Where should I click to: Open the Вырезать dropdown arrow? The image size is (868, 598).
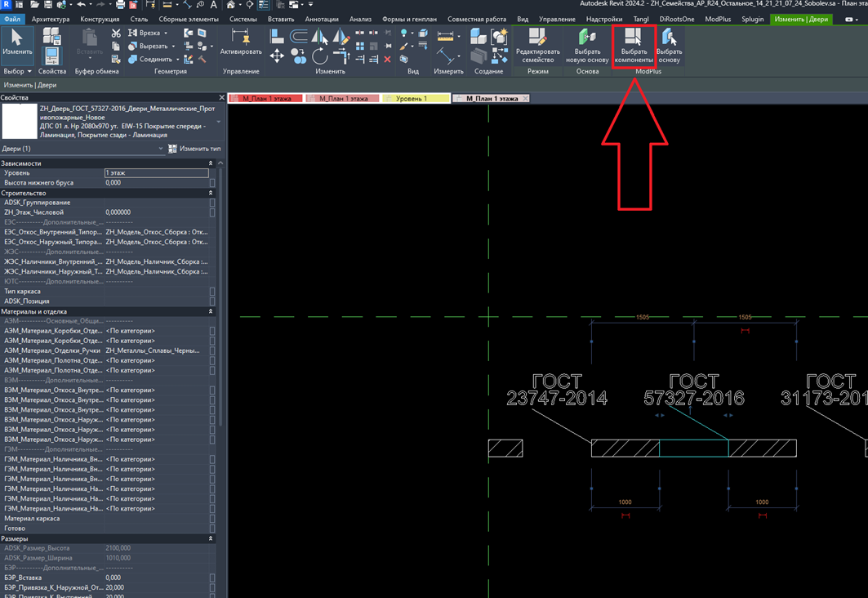[x=173, y=47]
